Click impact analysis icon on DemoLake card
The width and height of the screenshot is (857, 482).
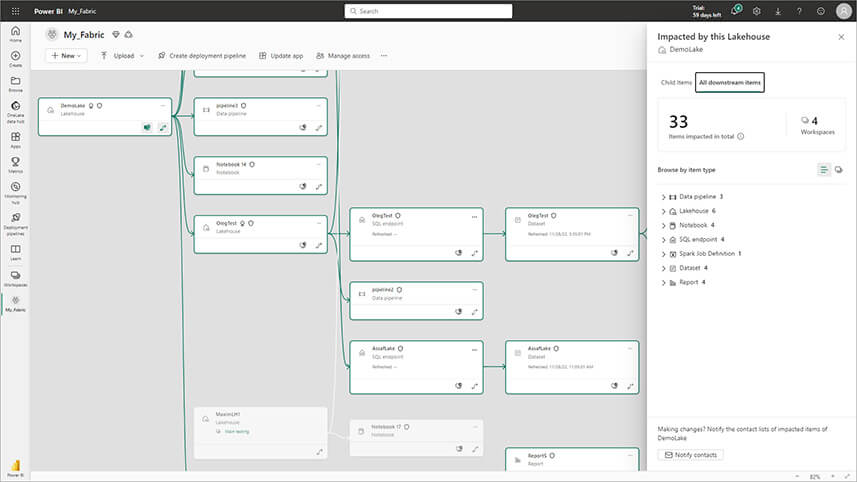point(146,128)
